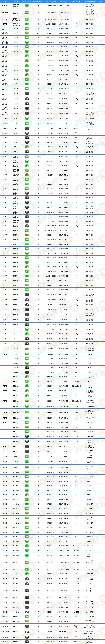Click petrol icon in Alfa Mito 103kW / 140KM row
Viewport: 105px width, 644px height.
(27, 89)
